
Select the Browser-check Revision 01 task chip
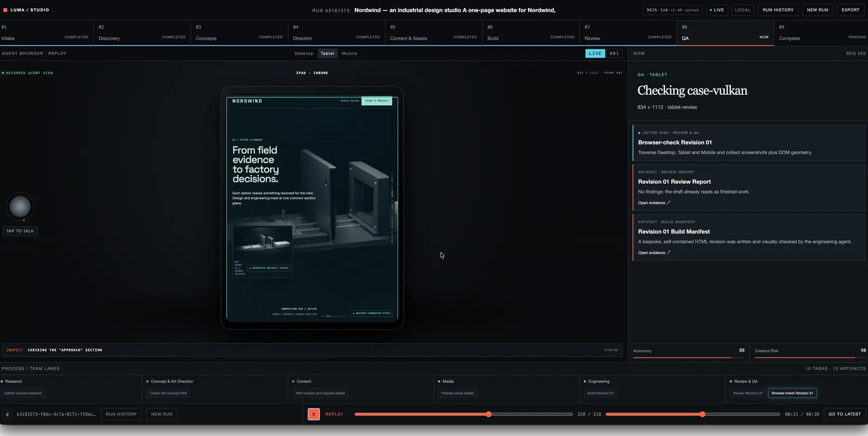(x=792, y=393)
